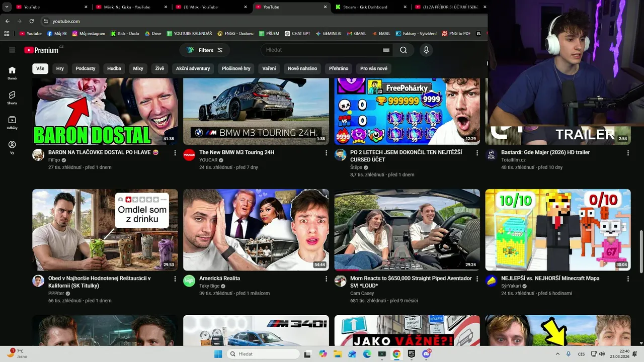Open FiFqo channel name link
This screenshot has height=362, width=644.
[54, 160]
